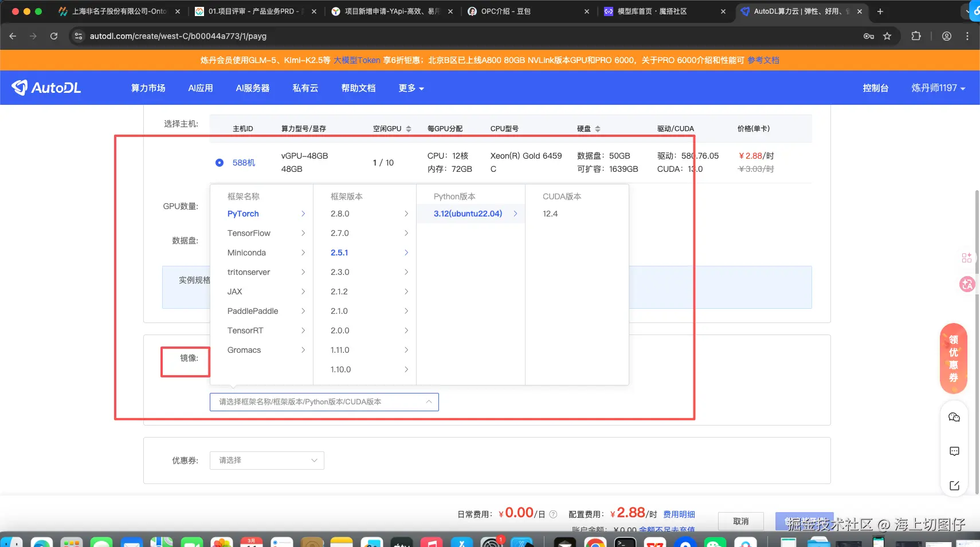The width and height of the screenshot is (980, 547).
Task: Open the Chrome extensions puzzle icon
Action: point(916,36)
